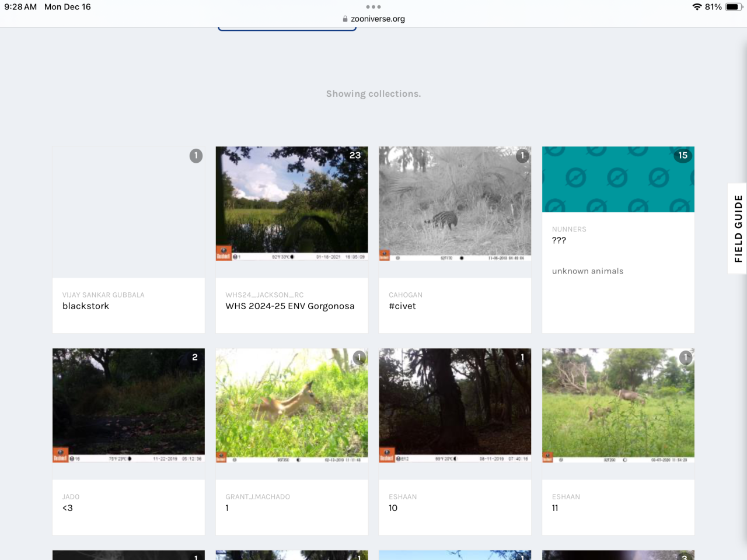View CAHOGAN's owner profile
The image size is (747, 560).
406,295
